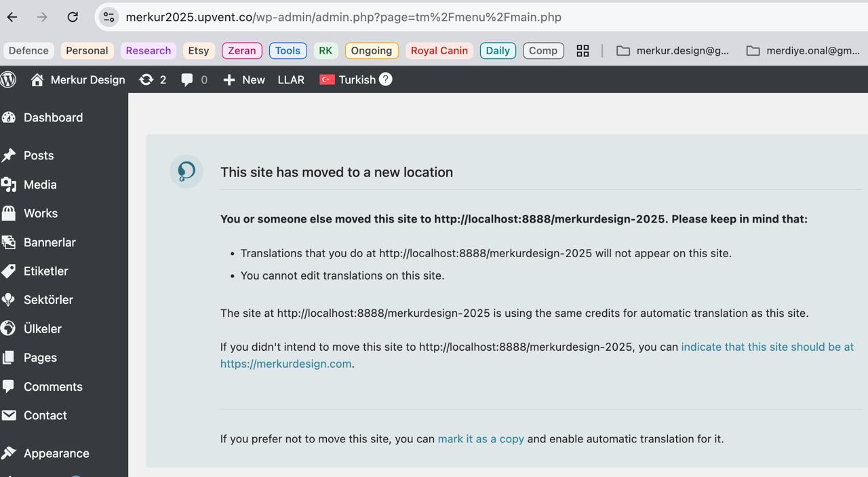Open the Royal Canin bookmark group
The height and width of the screenshot is (477, 868).
439,51
